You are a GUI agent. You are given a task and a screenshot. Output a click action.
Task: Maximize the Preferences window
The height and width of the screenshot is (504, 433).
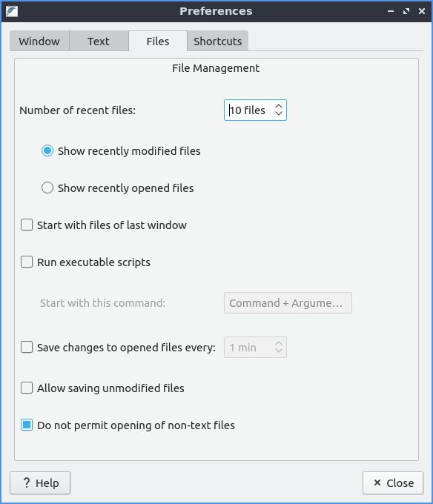[406, 11]
